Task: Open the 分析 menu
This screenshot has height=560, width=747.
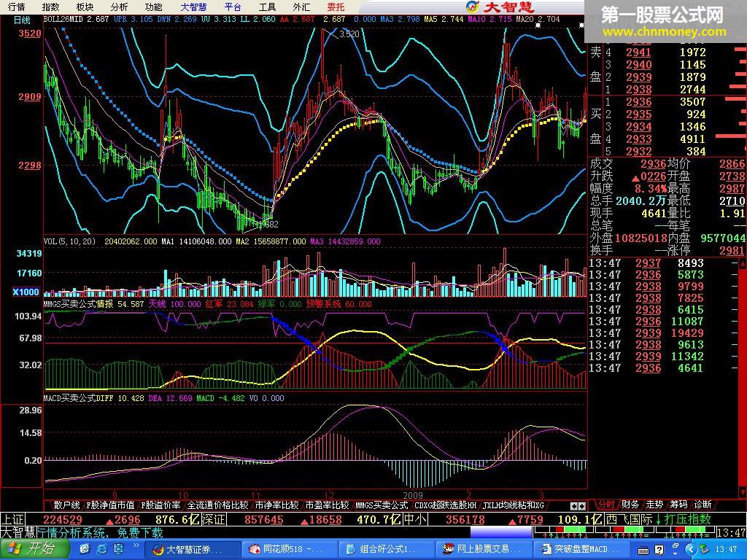Action: 119,7
